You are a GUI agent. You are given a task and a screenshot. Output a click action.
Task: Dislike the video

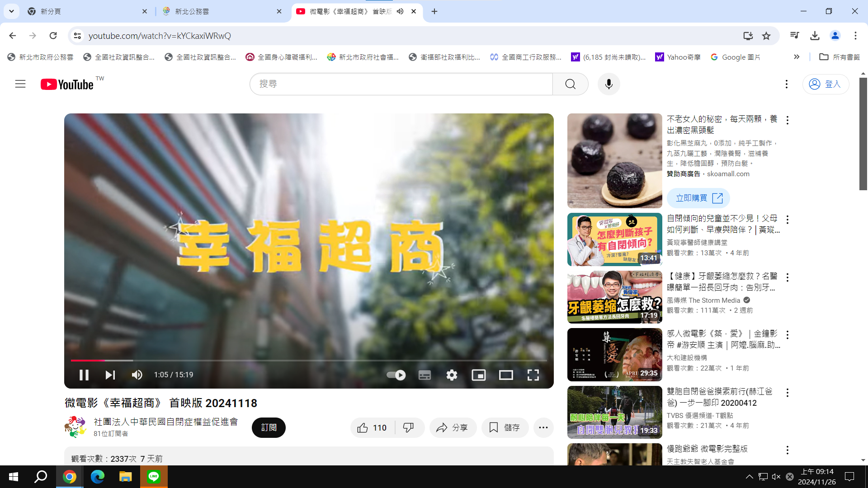click(409, 427)
